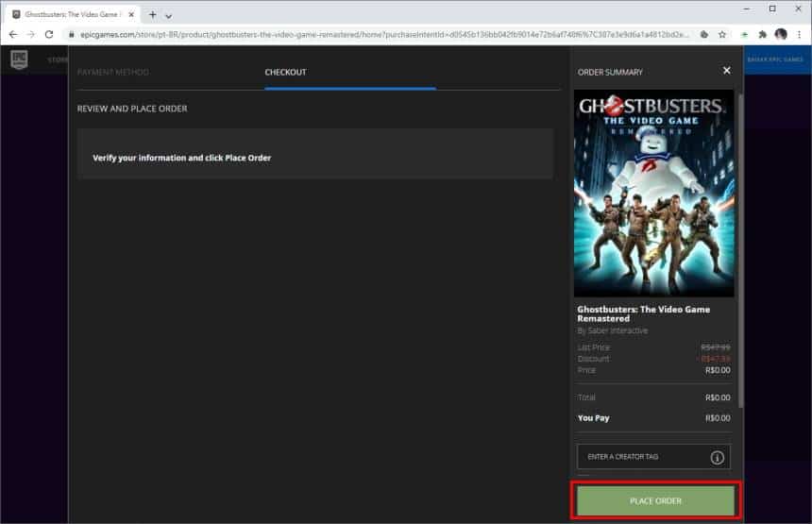Open the browser extensions puzzle icon
The width and height of the screenshot is (812, 524).
pos(762,35)
